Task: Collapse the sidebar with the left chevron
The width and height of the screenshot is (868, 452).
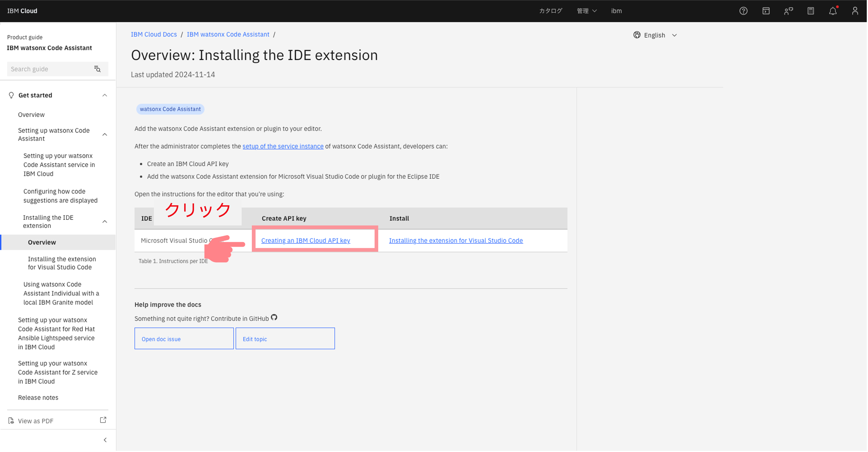Action: pos(105,440)
